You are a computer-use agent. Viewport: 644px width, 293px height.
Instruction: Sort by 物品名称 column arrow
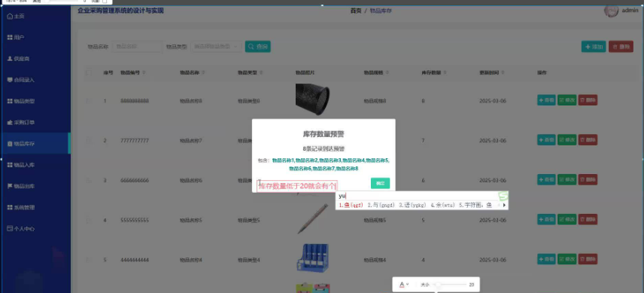click(204, 73)
